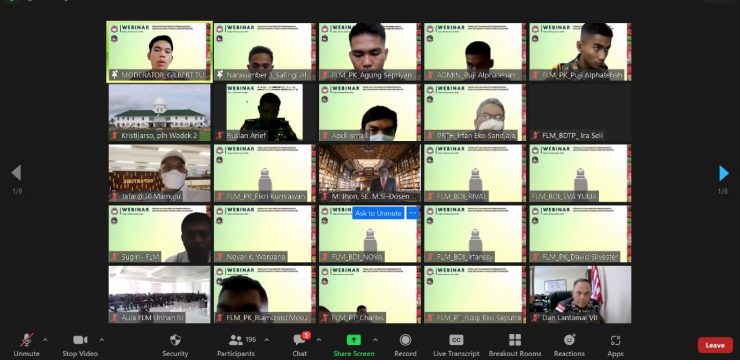This screenshot has width=740, height=360.
Task: Select the Narasumber 3 video tile
Action: (265, 52)
